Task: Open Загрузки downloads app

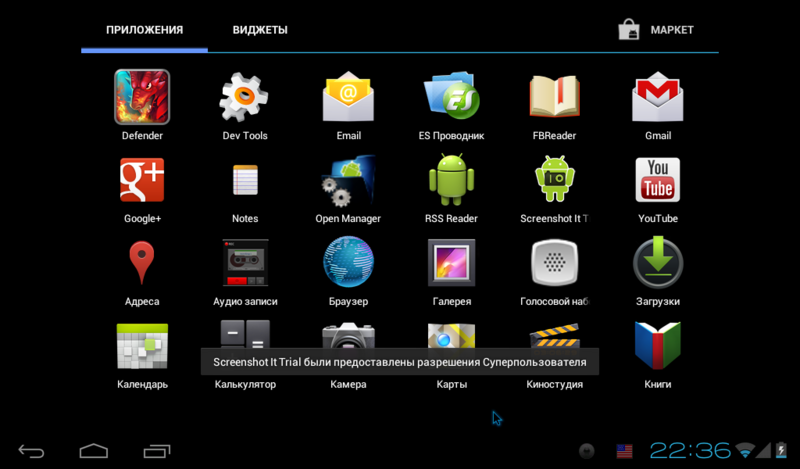Action: tap(658, 262)
